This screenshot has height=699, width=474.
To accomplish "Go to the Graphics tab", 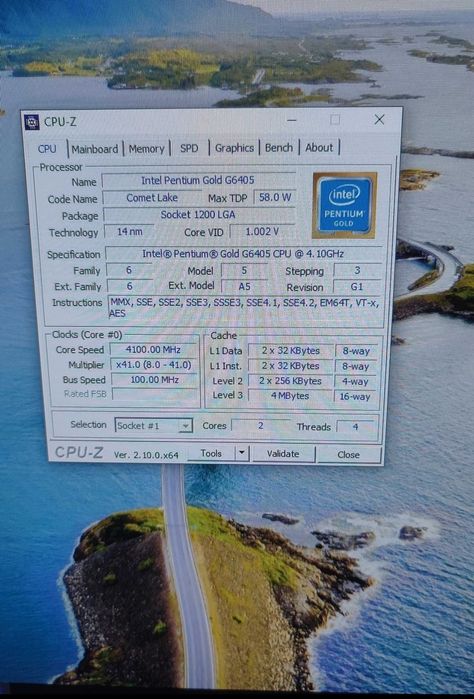I will (x=234, y=148).
